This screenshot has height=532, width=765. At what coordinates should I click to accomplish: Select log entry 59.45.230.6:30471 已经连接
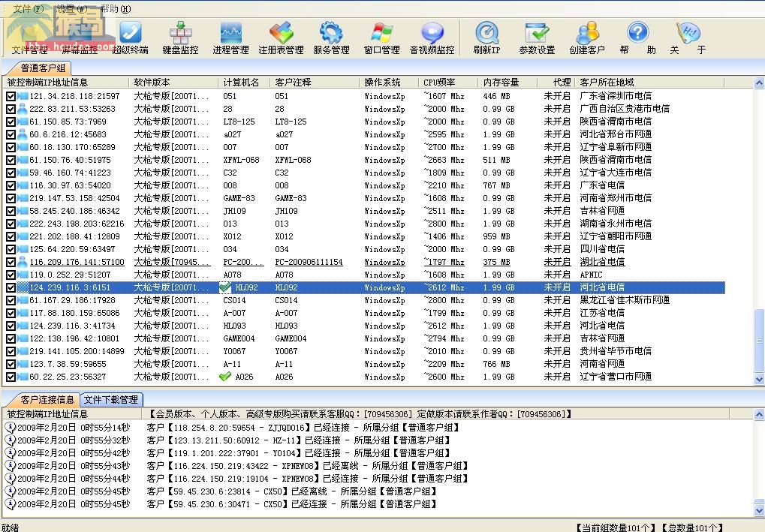[291, 504]
